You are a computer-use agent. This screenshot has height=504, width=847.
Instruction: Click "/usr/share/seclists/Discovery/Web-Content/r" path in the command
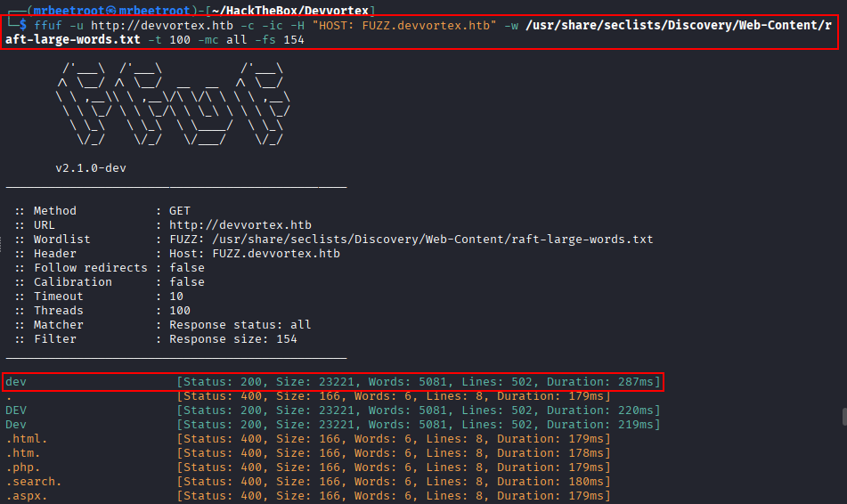[679, 26]
